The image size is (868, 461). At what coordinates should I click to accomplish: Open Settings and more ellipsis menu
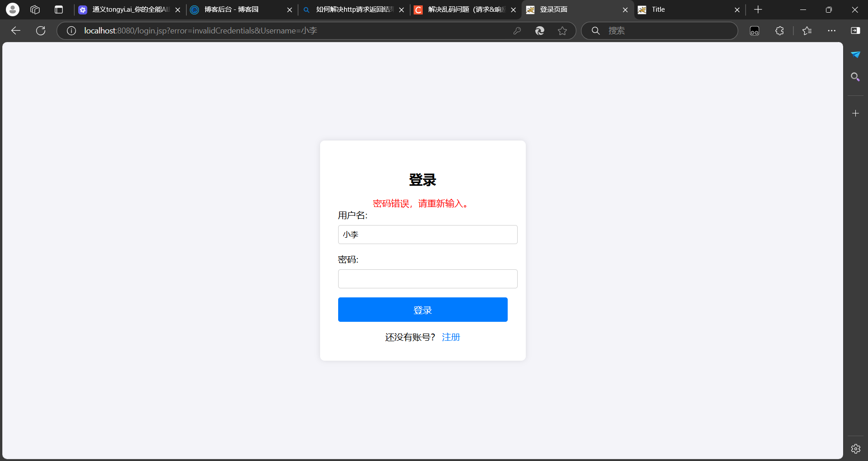point(832,31)
